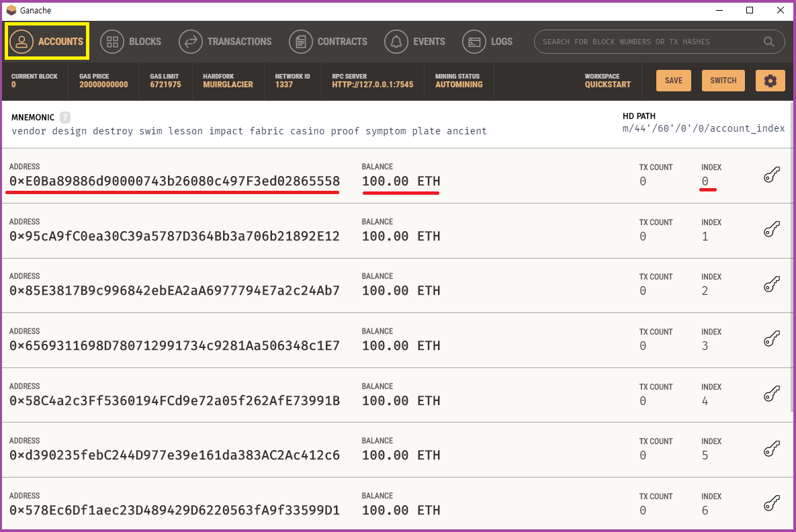Click the current block 0 value
Screen dimensions: 796x532
pos(13,85)
